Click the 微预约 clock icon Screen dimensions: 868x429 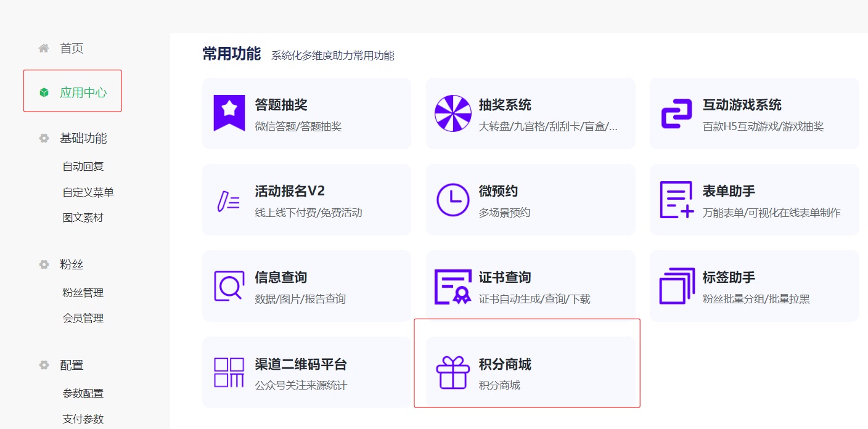coord(453,199)
